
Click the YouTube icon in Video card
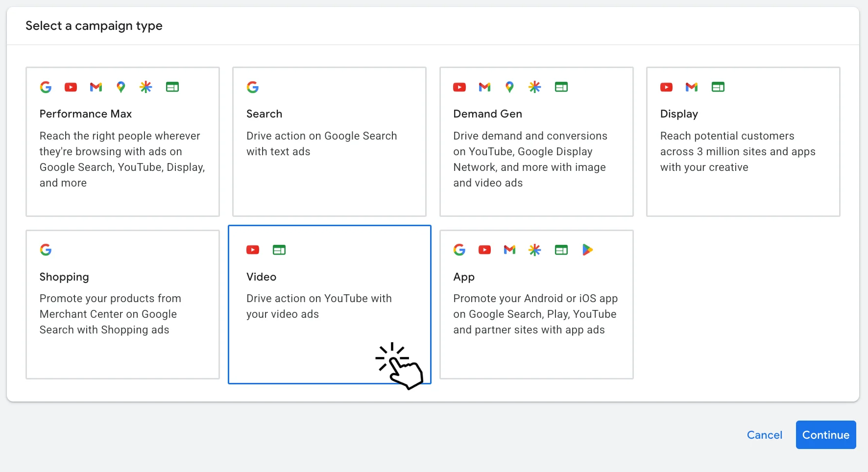coord(253,250)
